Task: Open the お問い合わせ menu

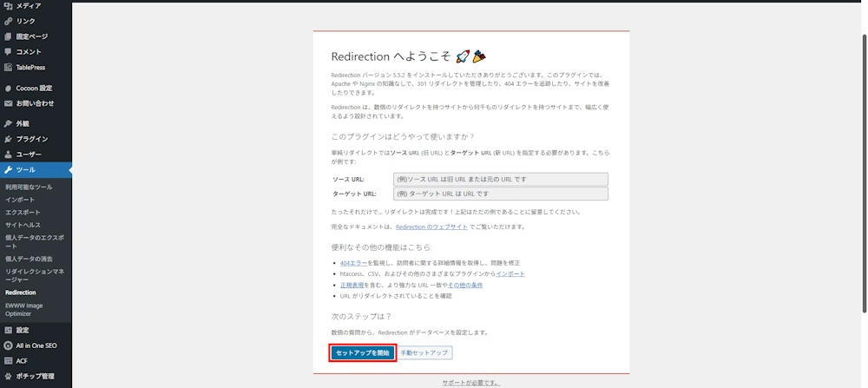Action: coord(36,103)
